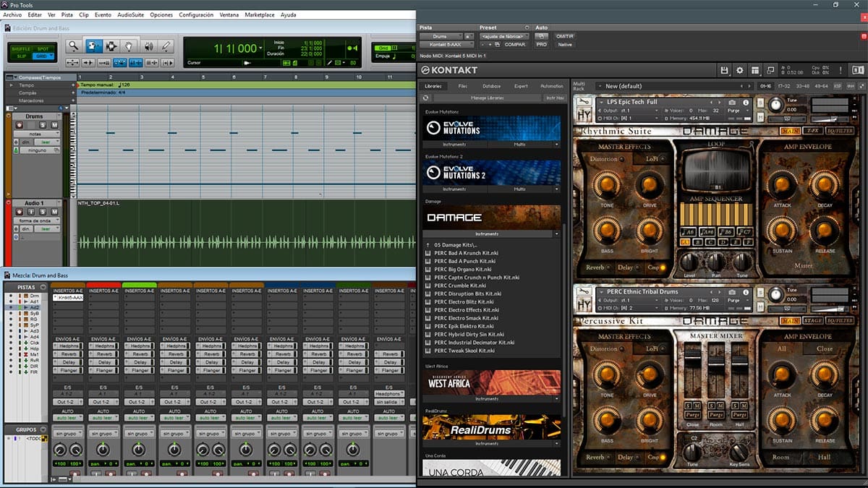Click Kntkt5-AAX insert on mixer
Image resolution: width=868 pixels, height=488 pixels.
(69, 297)
